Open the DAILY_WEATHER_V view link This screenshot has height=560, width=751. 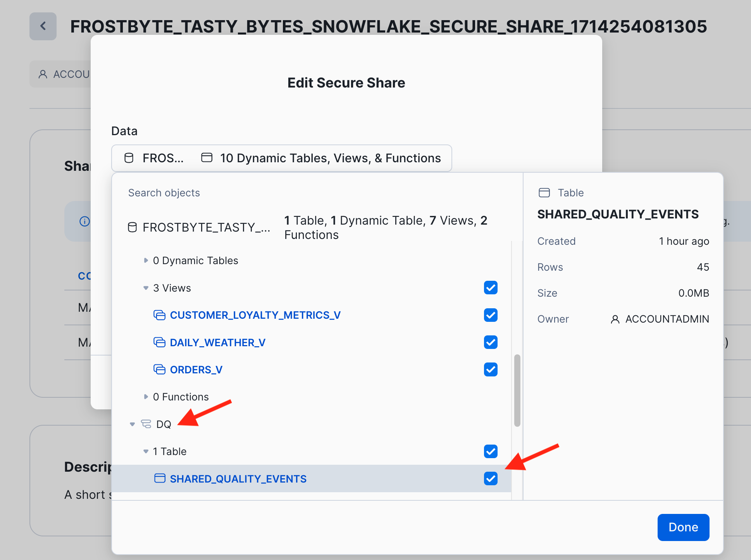coord(217,343)
